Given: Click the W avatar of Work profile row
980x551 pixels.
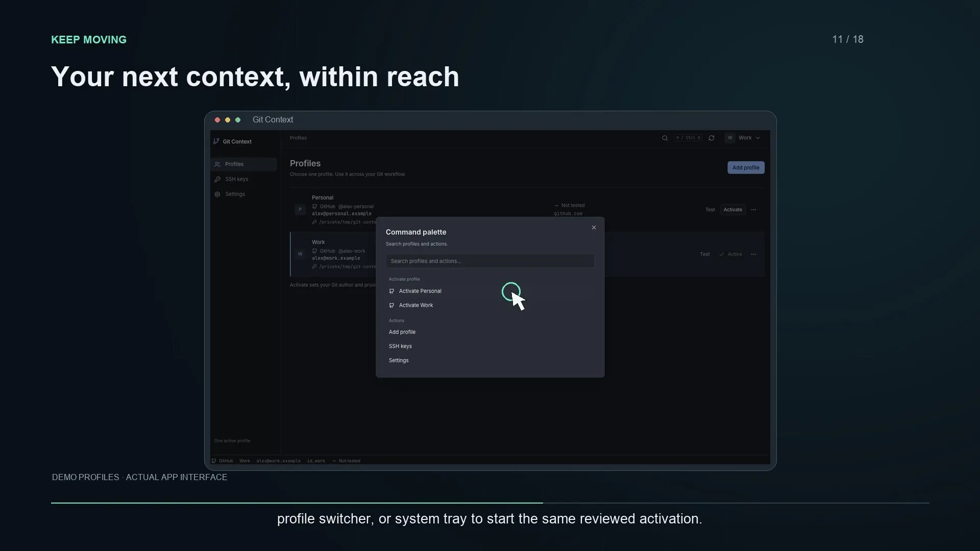Looking at the screenshot, I should tap(300, 254).
